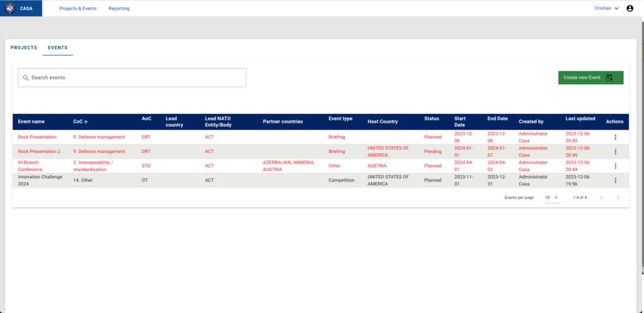
Task: Click the Create new Event button
Action: click(x=591, y=77)
